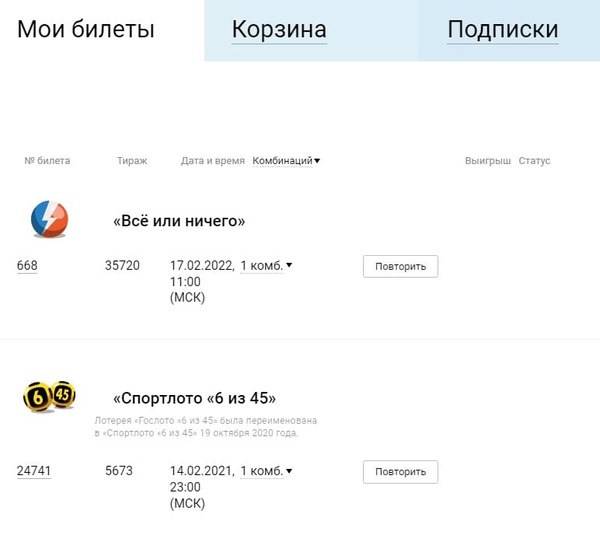The height and width of the screenshot is (535, 600).
Task: Expand 1 комб. dropdown for ticket 24741
Action: 266,471
